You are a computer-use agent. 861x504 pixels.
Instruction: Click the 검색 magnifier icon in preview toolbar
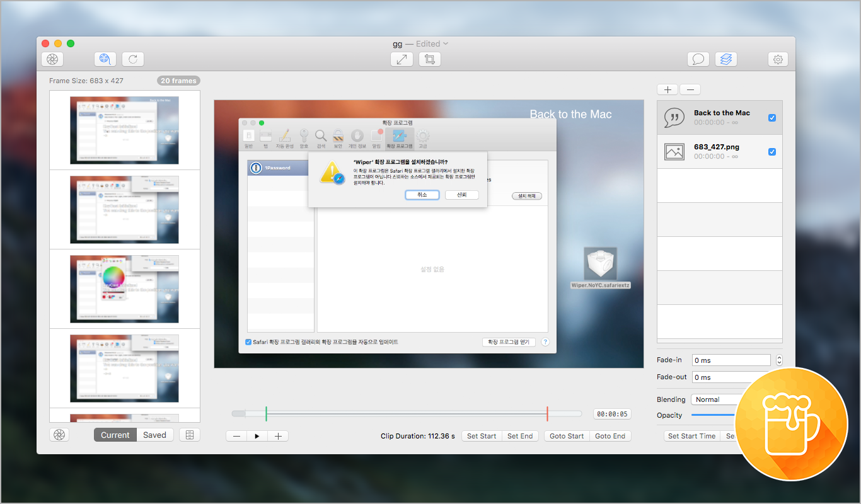click(321, 136)
